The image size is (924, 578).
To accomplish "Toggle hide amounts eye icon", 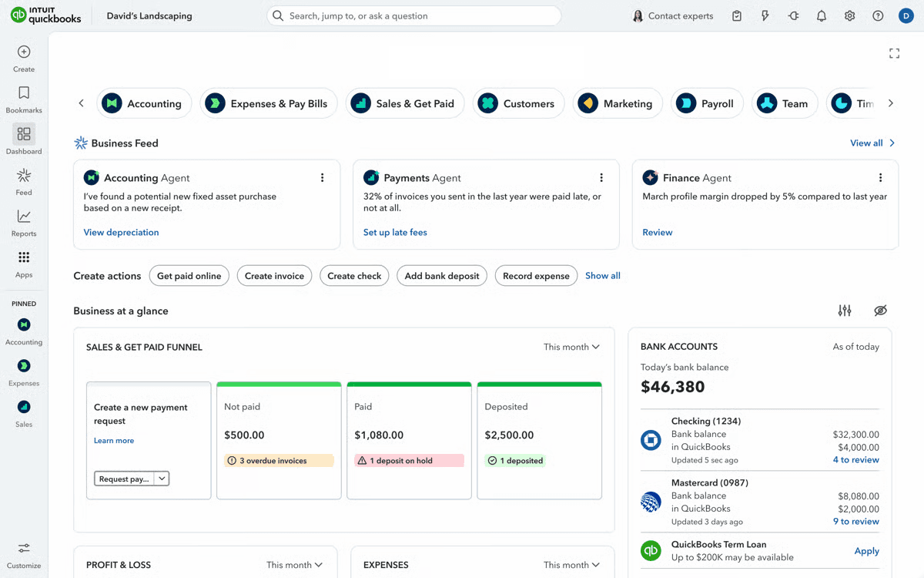I will pos(881,311).
